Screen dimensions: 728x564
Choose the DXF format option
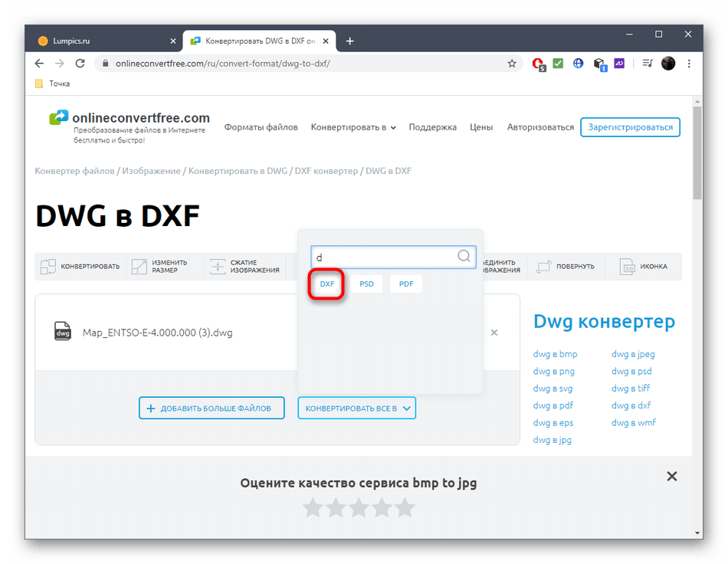click(x=327, y=284)
